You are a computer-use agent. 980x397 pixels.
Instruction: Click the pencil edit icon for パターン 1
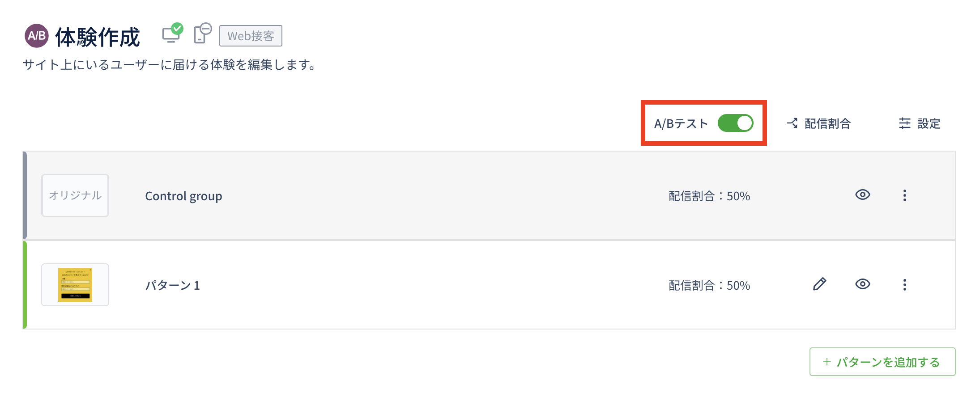pos(819,284)
